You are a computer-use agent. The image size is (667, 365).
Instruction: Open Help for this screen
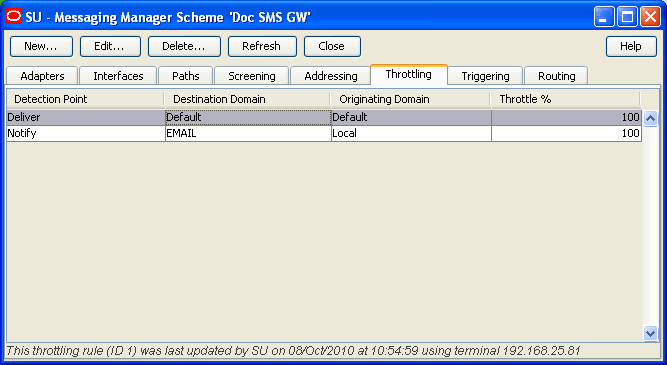point(631,46)
